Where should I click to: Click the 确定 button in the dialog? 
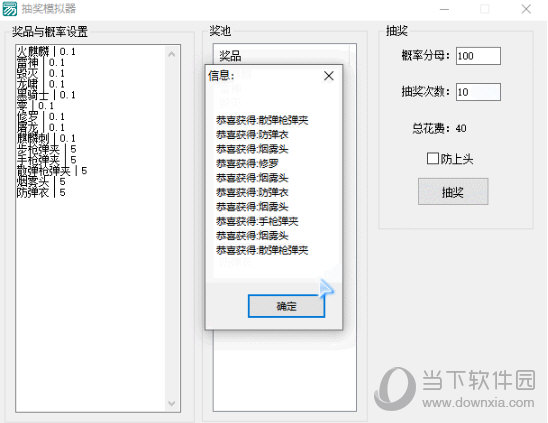point(286,306)
